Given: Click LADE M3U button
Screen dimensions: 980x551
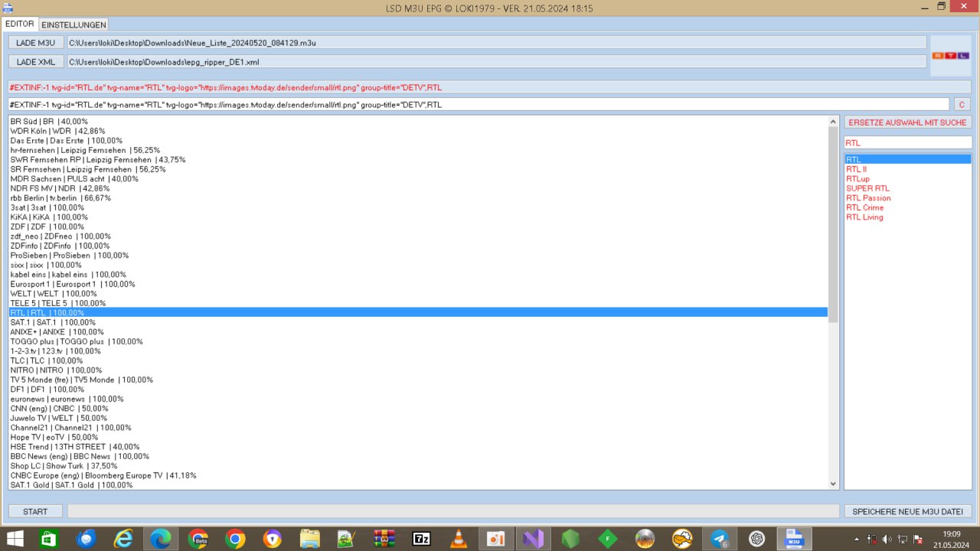Looking at the screenshot, I should [36, 43].
